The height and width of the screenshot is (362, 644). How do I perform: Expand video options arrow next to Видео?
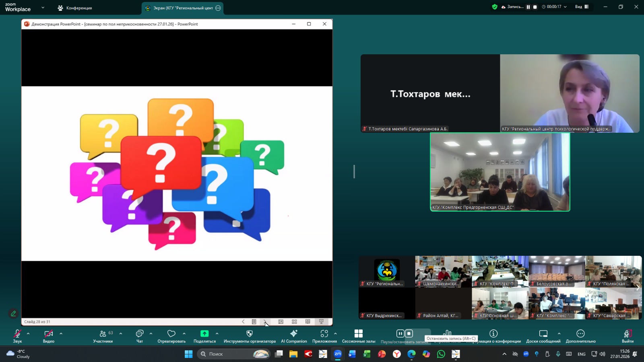coord(61,333)
